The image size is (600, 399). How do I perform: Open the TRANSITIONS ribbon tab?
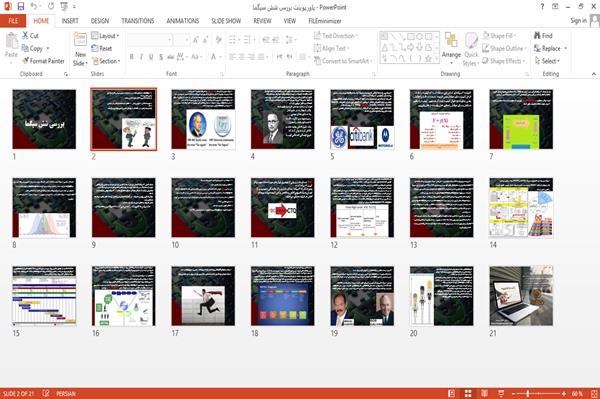point(138,21)
